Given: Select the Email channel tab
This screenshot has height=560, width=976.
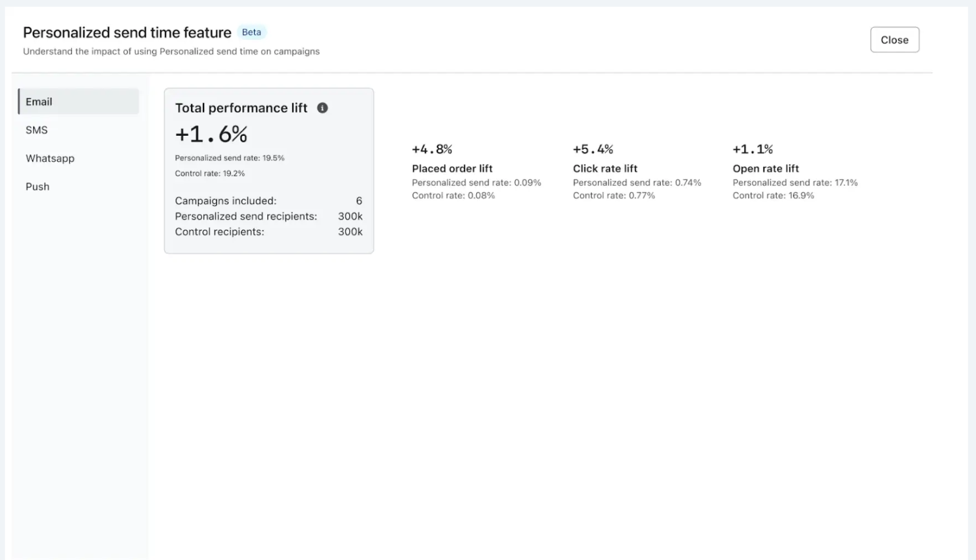Looking at the screenshot, I should click(x=79, y=101).
